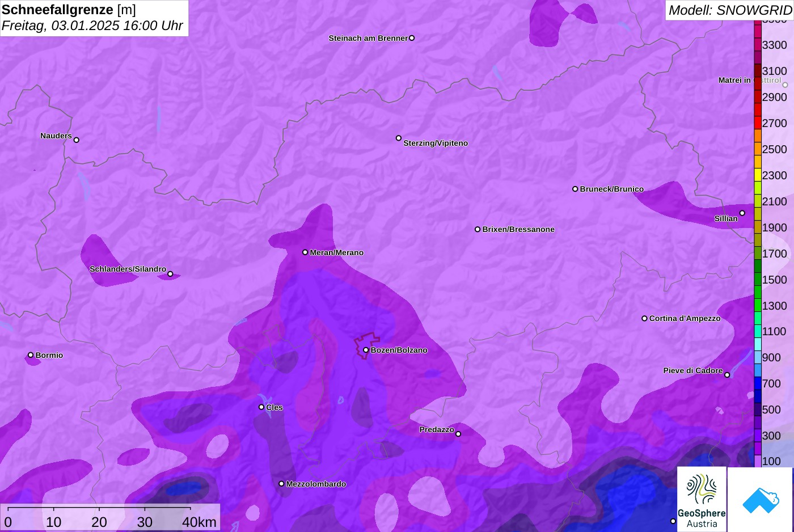Click the 40km scale bar label
The width and height of the screenshot is (794, 532).
199,522
